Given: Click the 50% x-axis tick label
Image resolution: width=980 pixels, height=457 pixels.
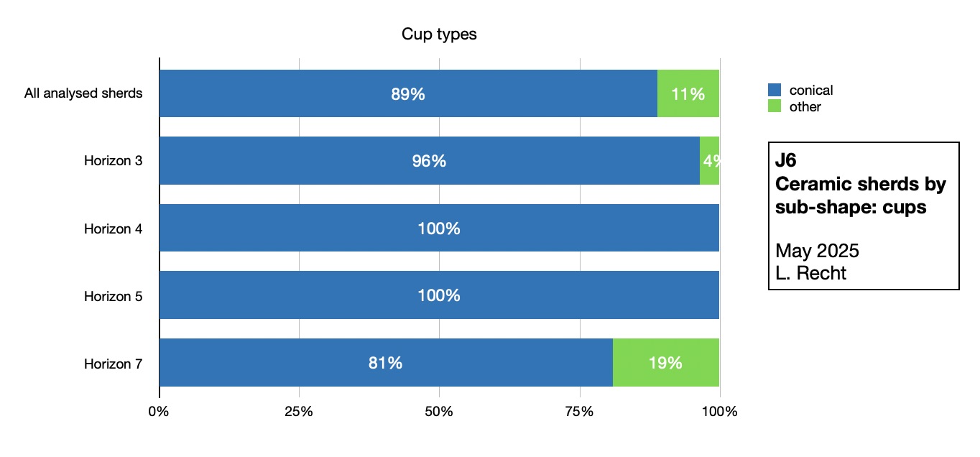Looking at the screenshot, I should pyautogui.click(x=439, y=412).
